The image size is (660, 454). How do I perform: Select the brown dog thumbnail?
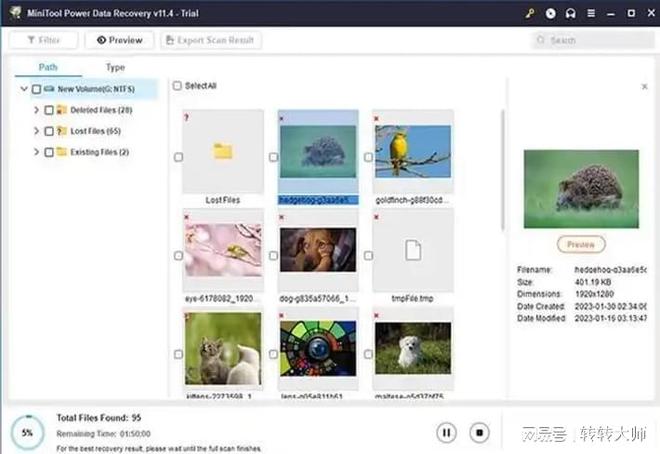[x=318, y=250]
